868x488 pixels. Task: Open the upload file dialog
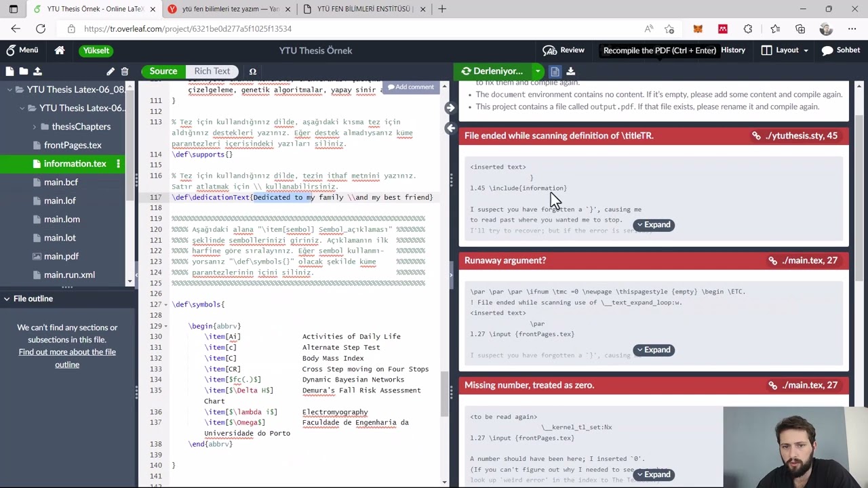pyautogui.click(x=37, y=71)
